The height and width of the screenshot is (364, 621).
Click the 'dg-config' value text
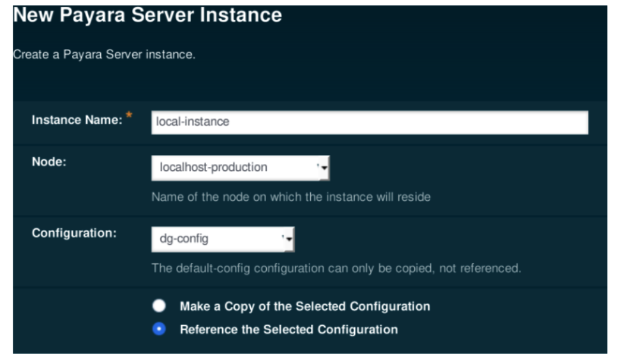[x=184, y=240]
